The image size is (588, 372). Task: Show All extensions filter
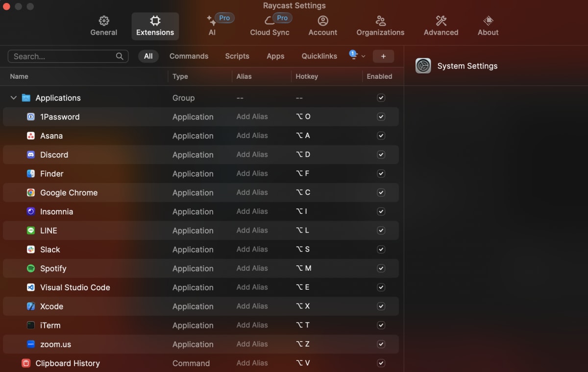148,56
